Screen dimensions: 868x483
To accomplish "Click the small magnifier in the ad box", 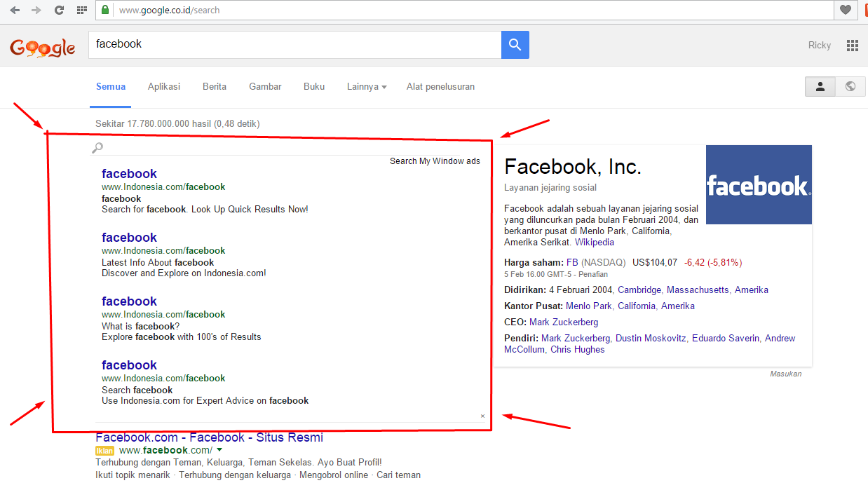I will 98,147.
